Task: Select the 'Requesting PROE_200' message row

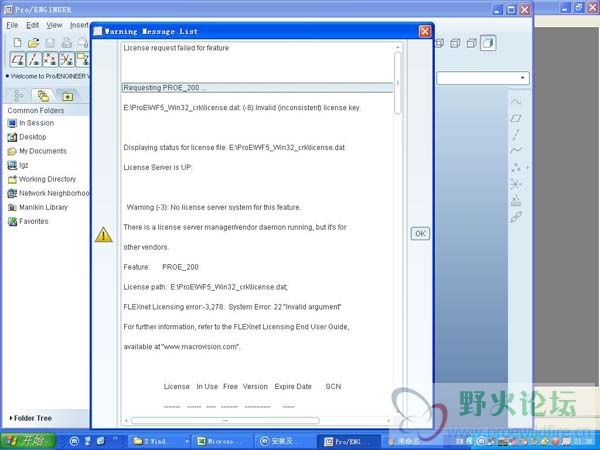Action: [x=257, y=88]
